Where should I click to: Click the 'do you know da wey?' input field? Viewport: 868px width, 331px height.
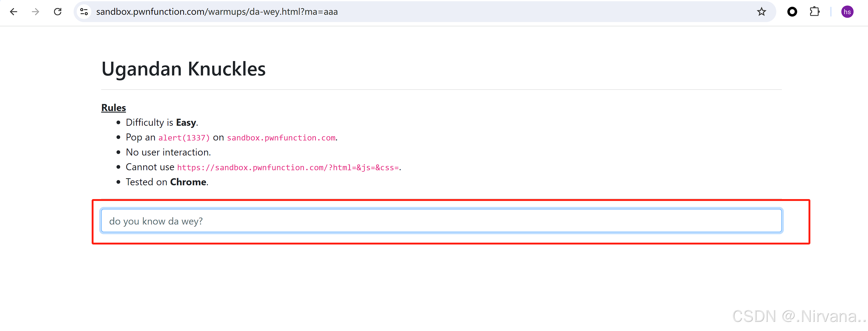(x=442, y=221)
